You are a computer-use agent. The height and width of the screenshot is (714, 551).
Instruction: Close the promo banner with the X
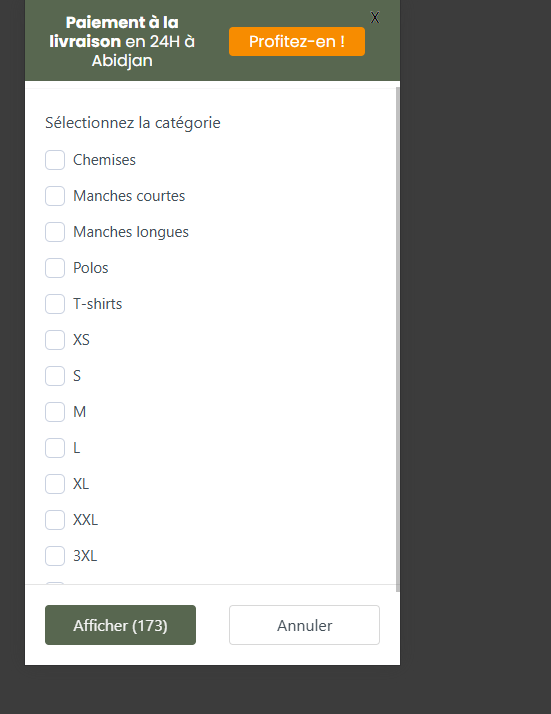pos(375,18)
